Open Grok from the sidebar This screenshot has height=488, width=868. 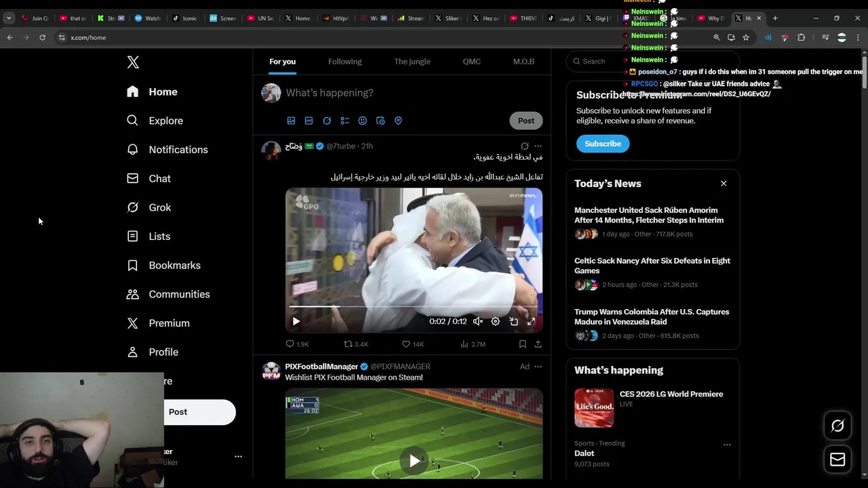(149, 207)
